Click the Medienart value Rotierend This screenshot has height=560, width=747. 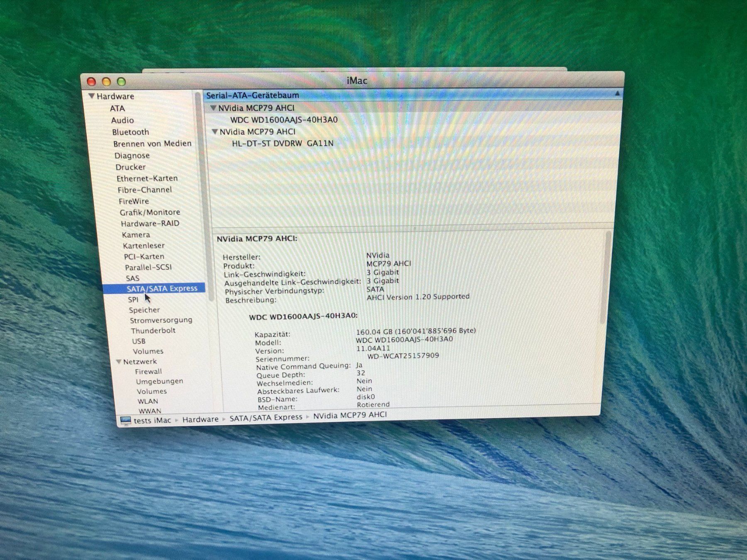[x=373, y=404]
